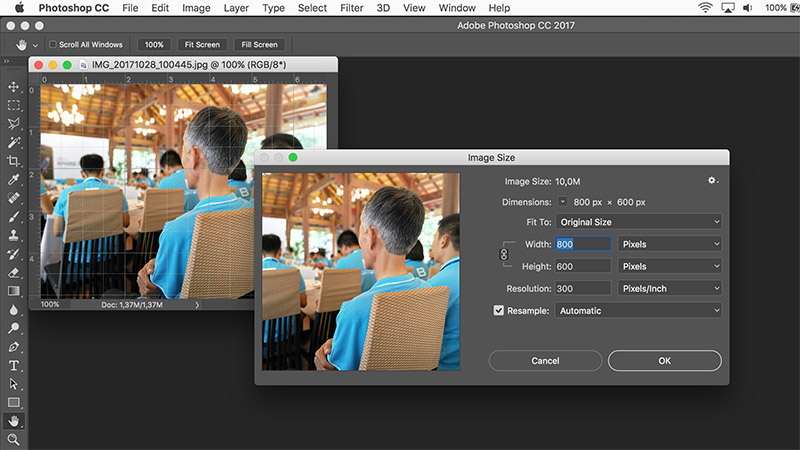Expand the Resolution units Pixels/Inch dropdown
Image resolution: width=800 pixels, height=450 pixels.
tap(669, 288)
